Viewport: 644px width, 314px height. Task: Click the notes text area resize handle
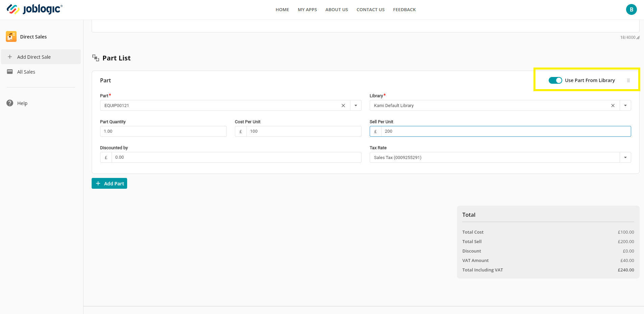point(638,37)
